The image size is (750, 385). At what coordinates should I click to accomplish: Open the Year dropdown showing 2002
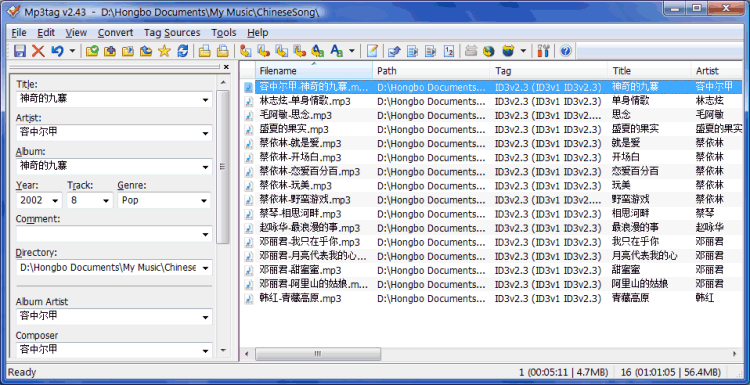coord(55,201)
